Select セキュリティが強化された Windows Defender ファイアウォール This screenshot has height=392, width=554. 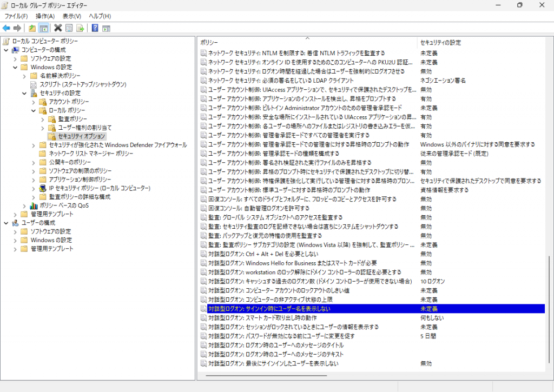pos(117,145)
